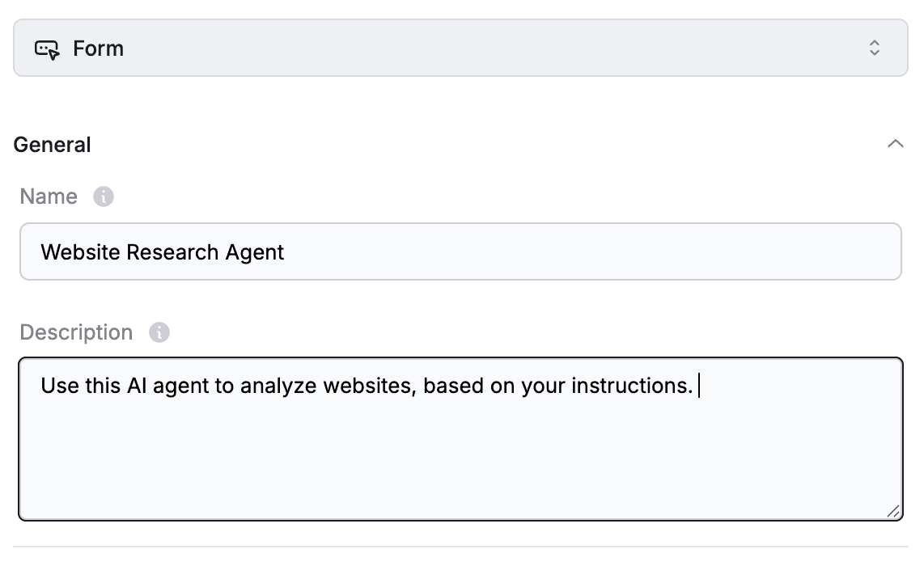
Task: Click the word analyze in Description text
Action: [x=278, y=386]
